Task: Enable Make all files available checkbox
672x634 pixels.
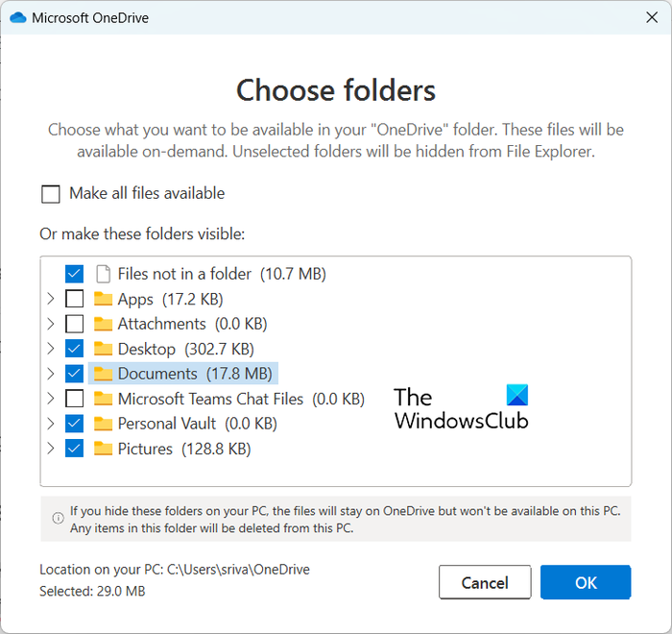Action: point(51,194)
